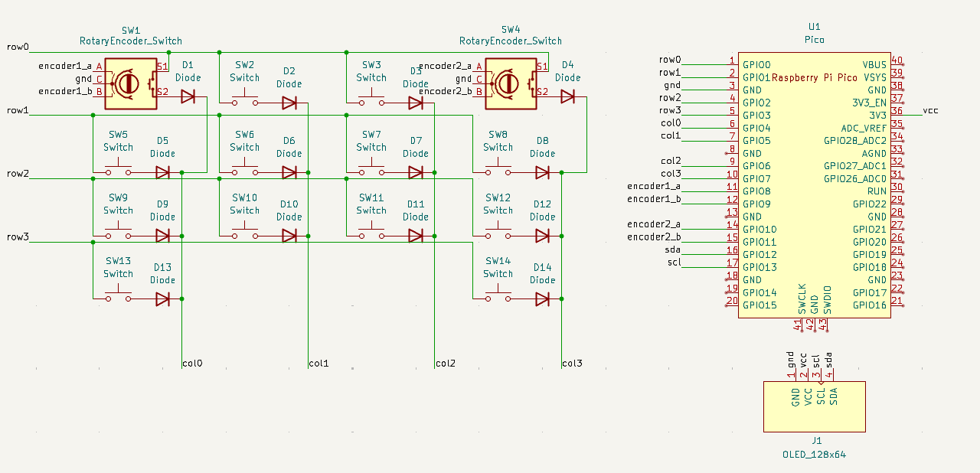The width and height of the screenshot is (980, 473).
Task: Click the 'GPIO15' pin name
Action: tap(759, 305)
